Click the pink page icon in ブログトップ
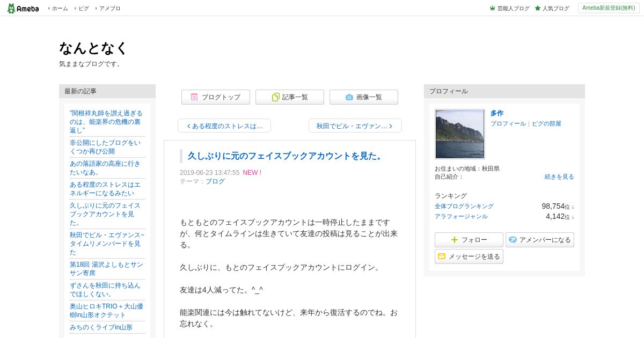Viewport: 644px width, 338px height. [194, 97]
